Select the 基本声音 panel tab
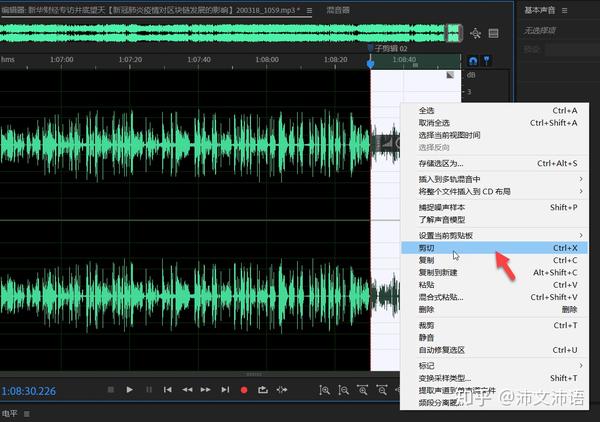Viewport: 600px width, 422px height. (540, 10)
